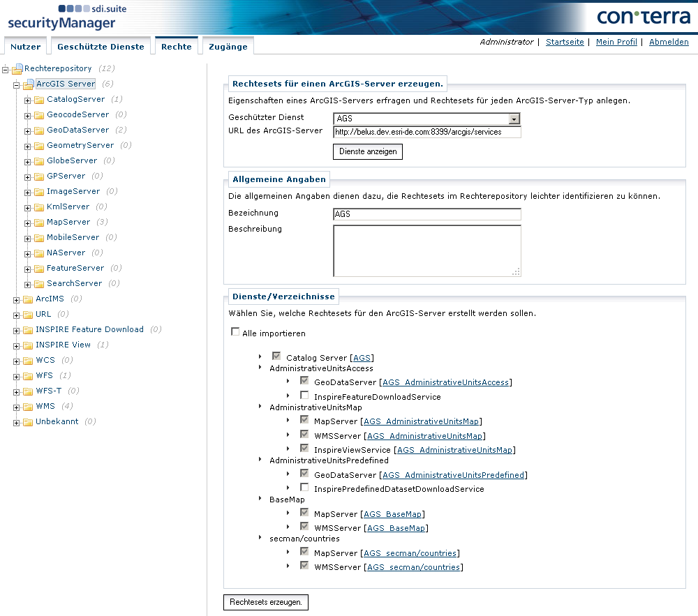
Task: Check the InspirePredefinedDatasetDownloadService checkbox
Action: click(304, 488)
